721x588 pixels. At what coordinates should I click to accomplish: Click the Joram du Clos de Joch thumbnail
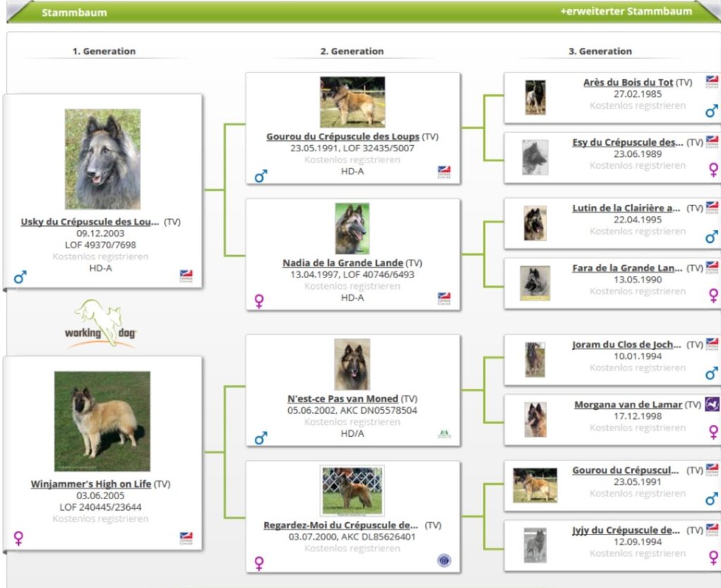(x=535, y=360)
